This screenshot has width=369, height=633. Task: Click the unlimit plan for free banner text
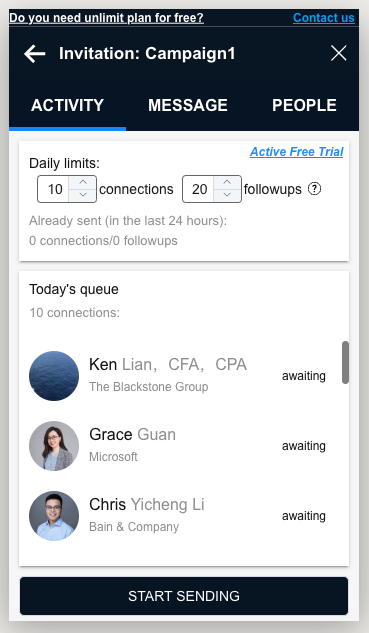coord(107,18)
